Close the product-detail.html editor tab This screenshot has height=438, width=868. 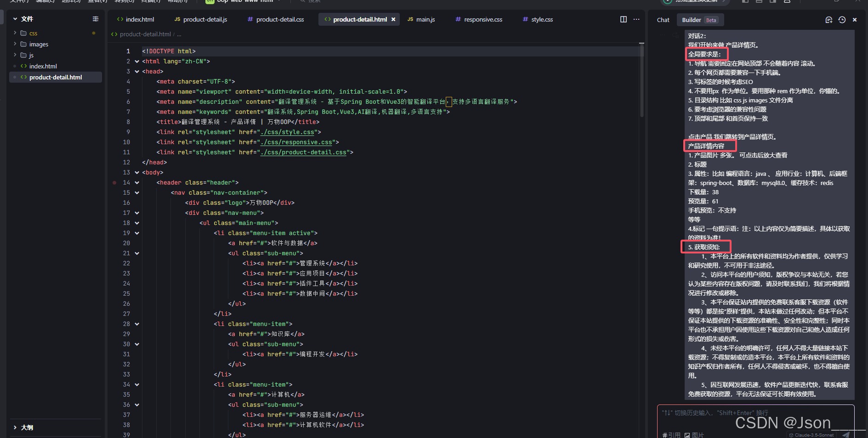tap(393, 19)
